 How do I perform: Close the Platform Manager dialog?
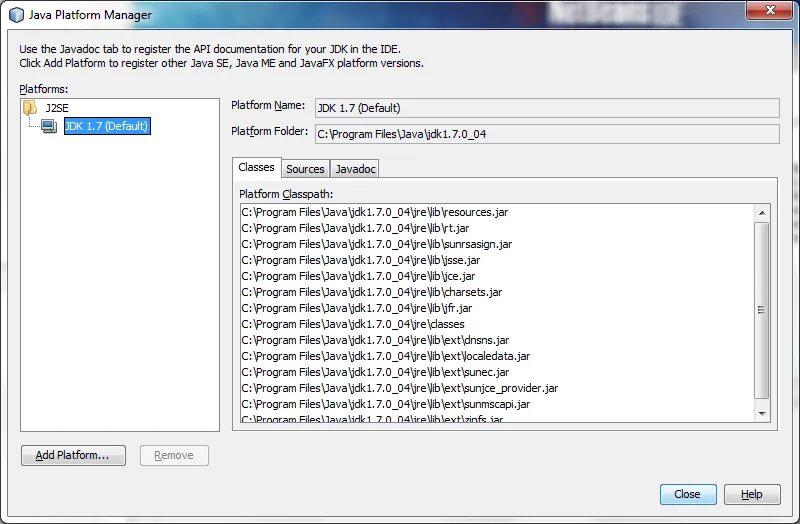[x=688, y=494]
